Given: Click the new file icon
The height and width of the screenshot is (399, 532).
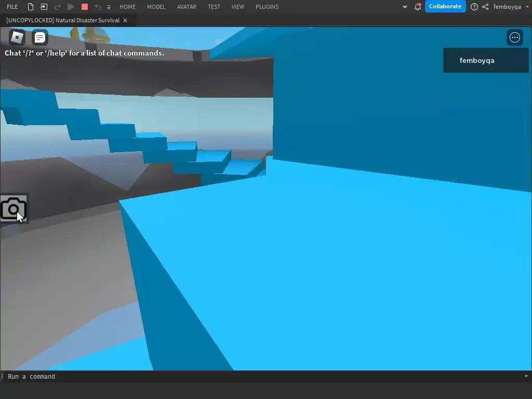Looking at the screenshot, I should (31, 7).
